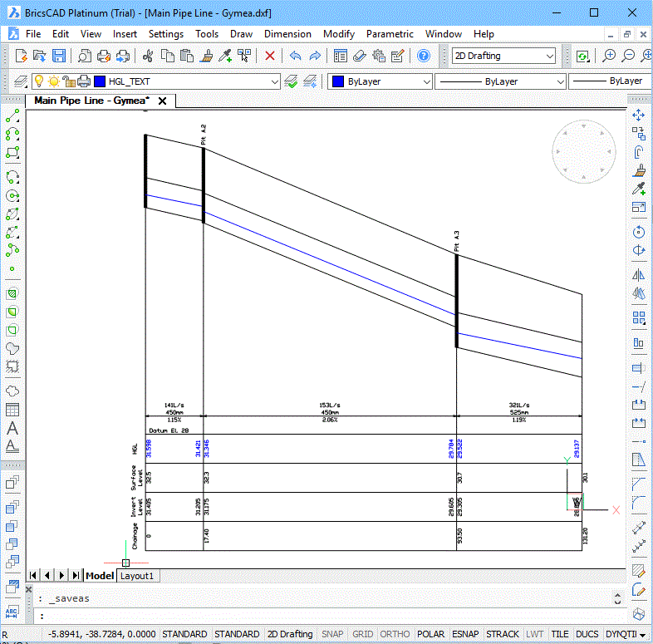This screenshot has height=644, width=653.
Task: Go to last layout tab button
Action: (76, 575)
